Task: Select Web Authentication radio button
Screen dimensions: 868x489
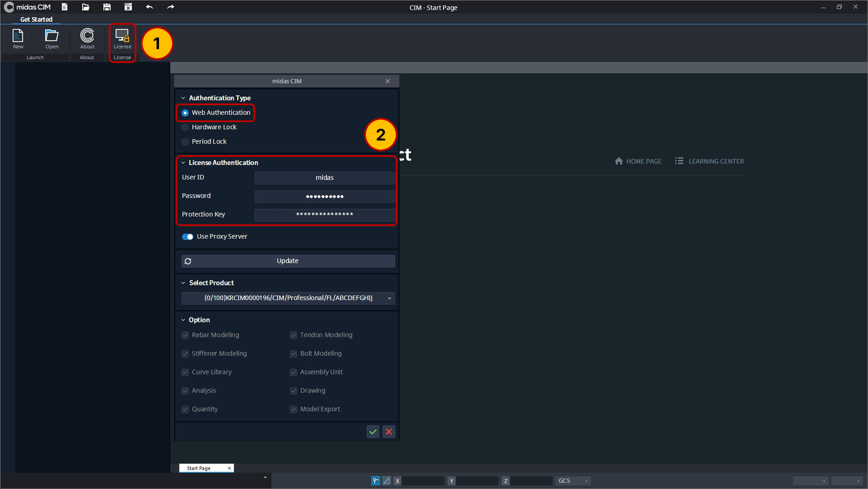Action: coord(185,113)
